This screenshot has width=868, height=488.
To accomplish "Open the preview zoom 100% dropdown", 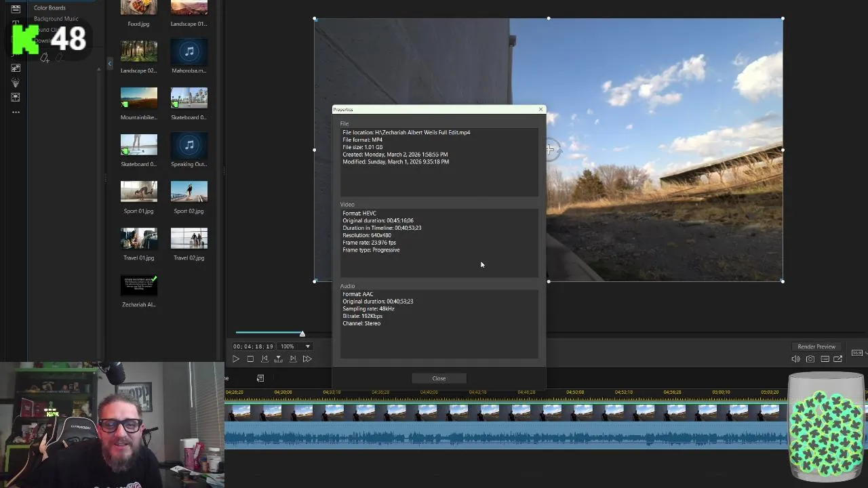I will click(x=307, y=346).
